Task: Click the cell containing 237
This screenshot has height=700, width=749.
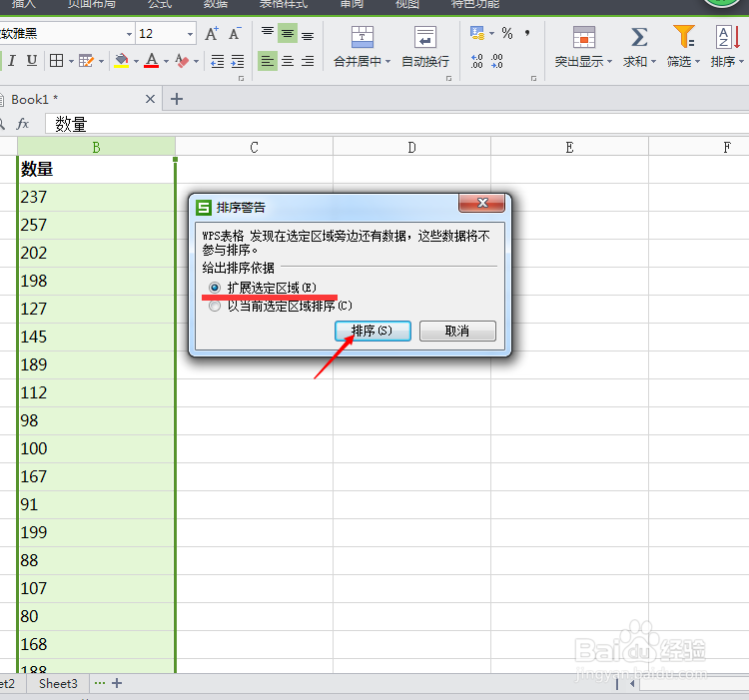Action: click(96, 197)
